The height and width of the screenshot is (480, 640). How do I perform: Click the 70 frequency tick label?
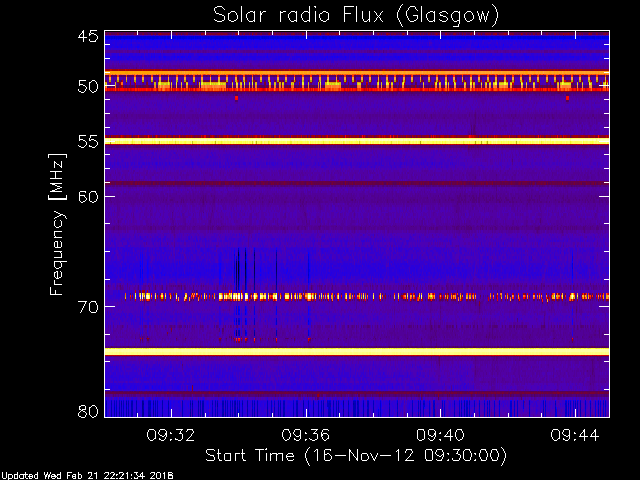coord(88,306)
